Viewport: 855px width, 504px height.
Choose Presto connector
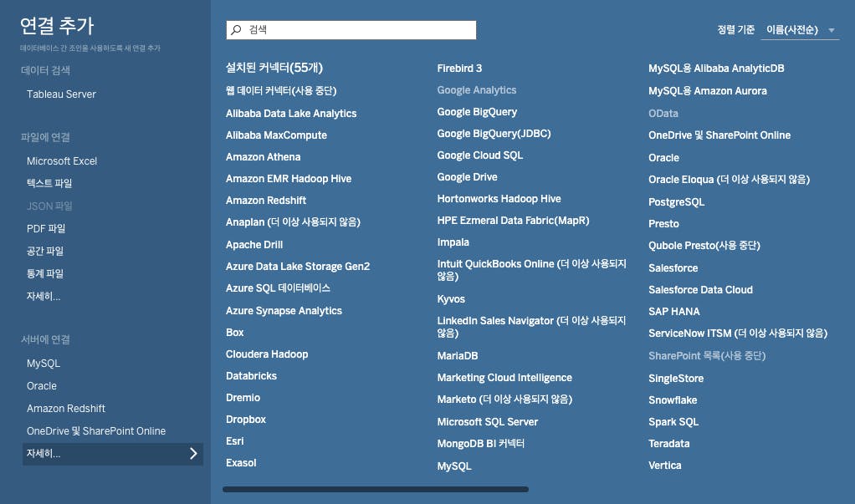point(663,224)
